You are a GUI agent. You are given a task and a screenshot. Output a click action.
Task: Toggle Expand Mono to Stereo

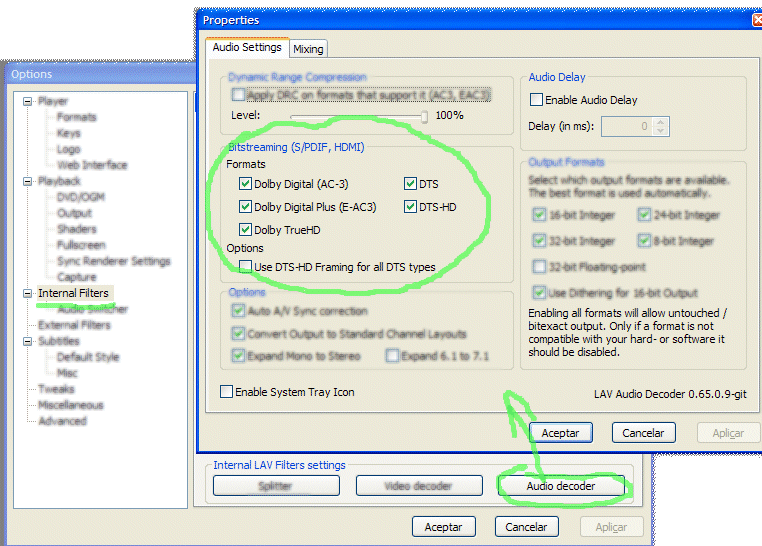(x=238, y=356)
